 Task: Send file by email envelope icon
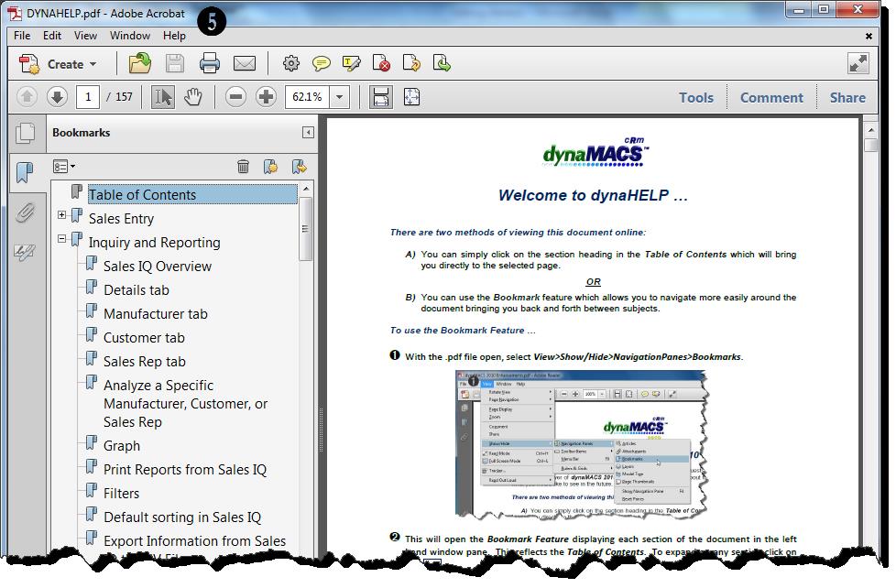pyautogui.click(x=245, y=63)
